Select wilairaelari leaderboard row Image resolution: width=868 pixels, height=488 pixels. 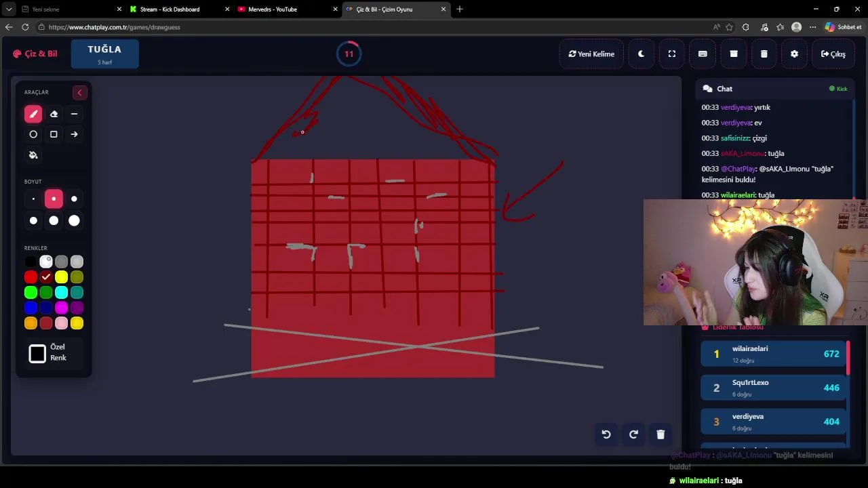pos(773,354)
